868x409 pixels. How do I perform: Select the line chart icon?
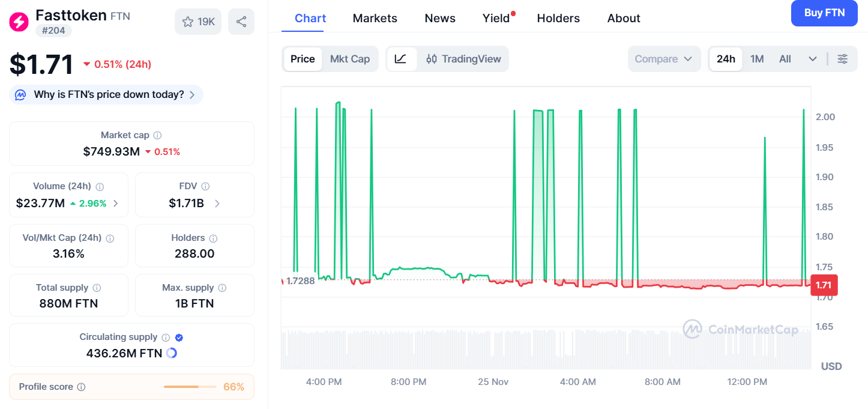[401, 59]
